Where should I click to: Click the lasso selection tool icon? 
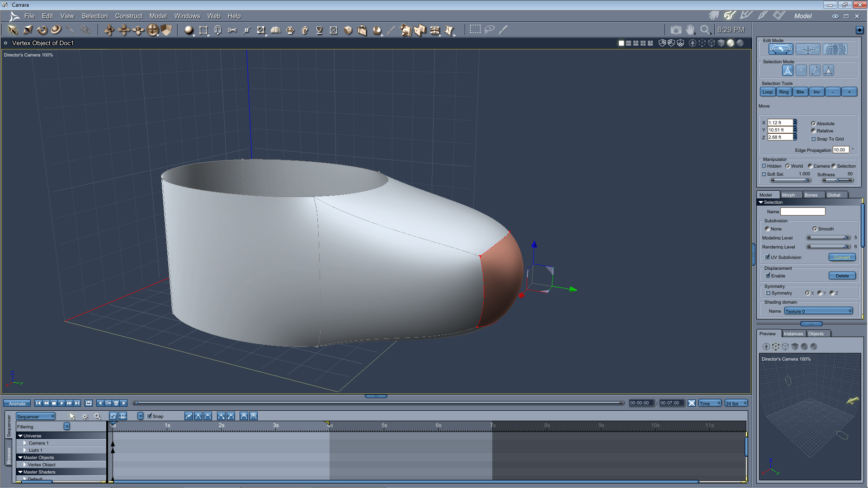489,29
